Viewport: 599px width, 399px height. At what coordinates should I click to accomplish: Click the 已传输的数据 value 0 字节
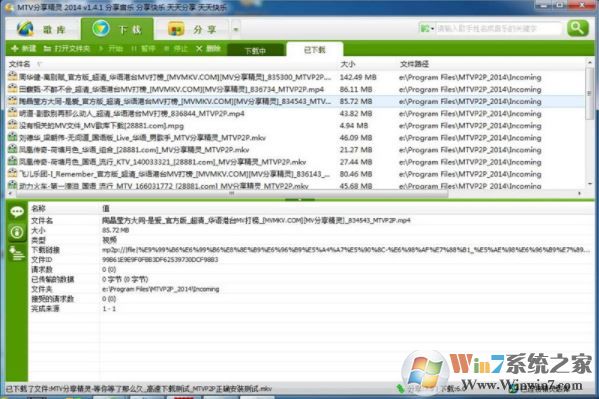pos(125,279)
